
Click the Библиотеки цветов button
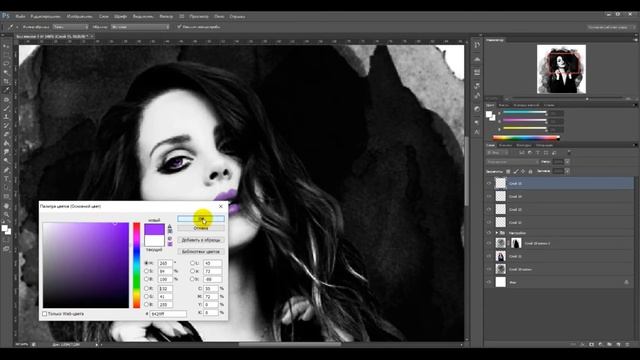pyautogui.click(x=201, y=251)
